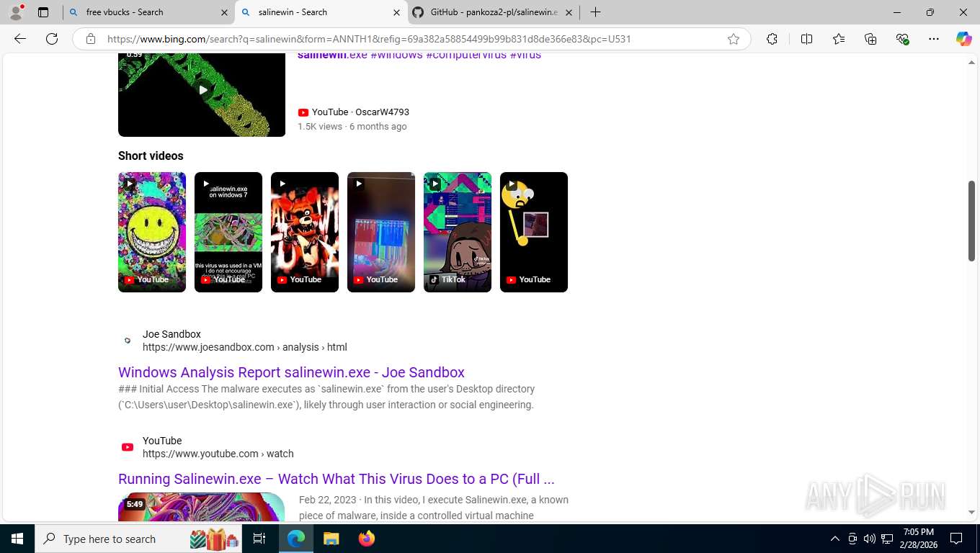Image resolution: width=980 pixels, height=553 pixels.
Task: Open the Windows Start menu
Action: pyautogui.click(x=17, y=539)
